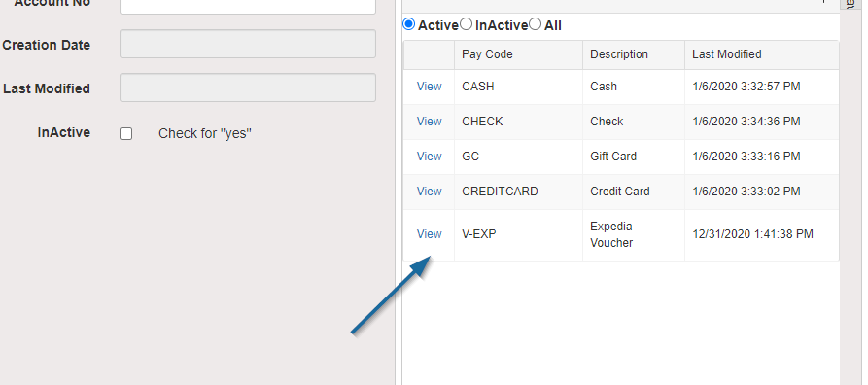Click the Gift Card description cell
Viewport: 868px width, 385px height.
click(x=634, y=157)
